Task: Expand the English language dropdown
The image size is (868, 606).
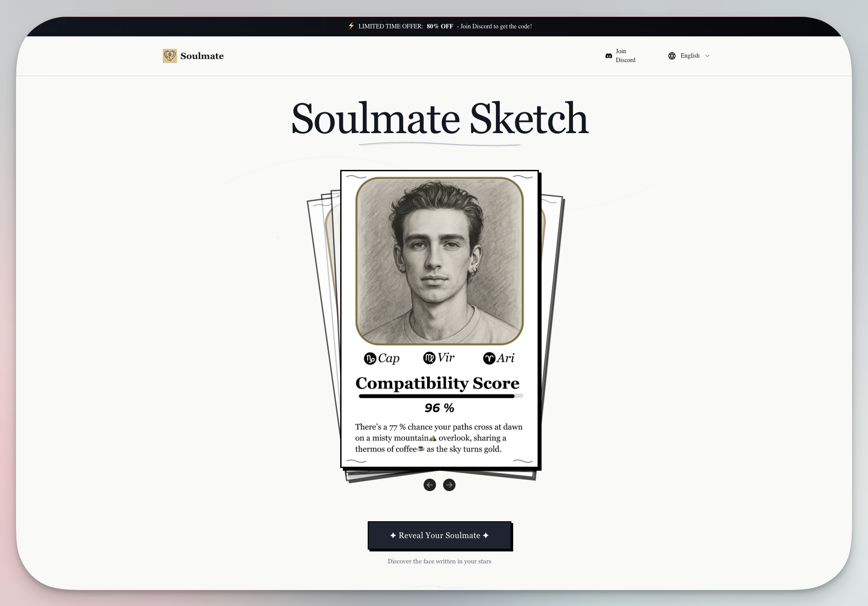Action: point(690,56)
